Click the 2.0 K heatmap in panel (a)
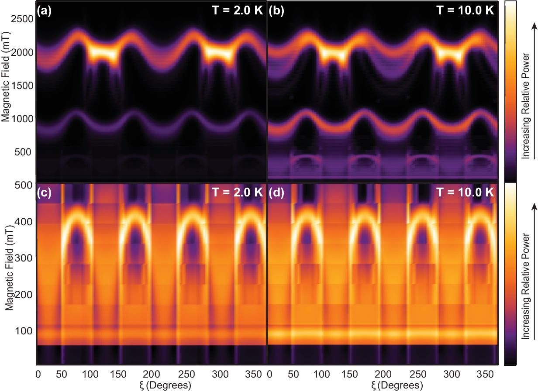 coord(151,91)
